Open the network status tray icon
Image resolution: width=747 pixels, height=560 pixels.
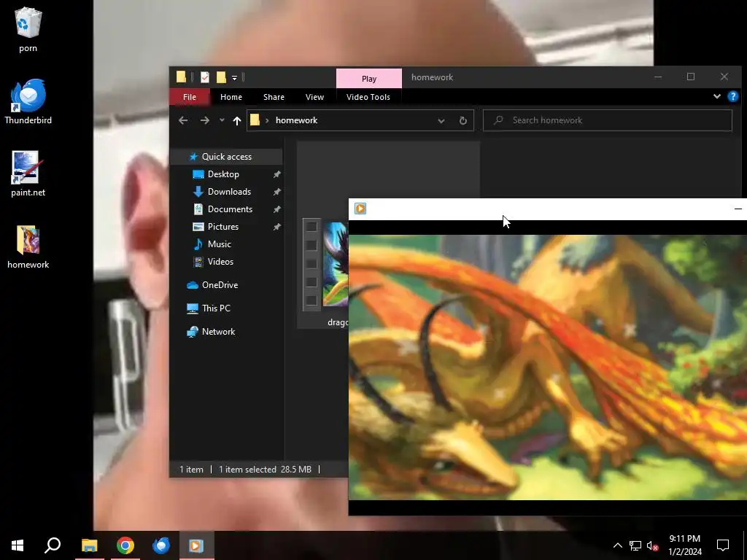(x=635, y=545)
